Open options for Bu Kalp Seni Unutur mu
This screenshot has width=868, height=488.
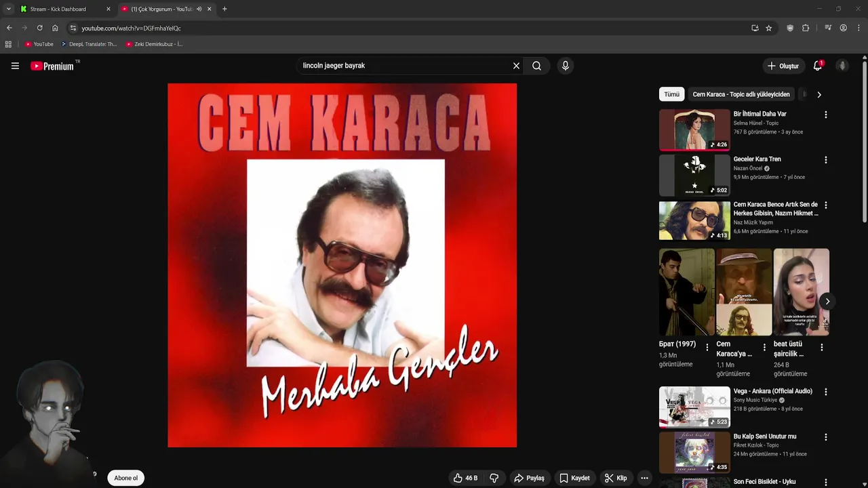coord(825,437)
